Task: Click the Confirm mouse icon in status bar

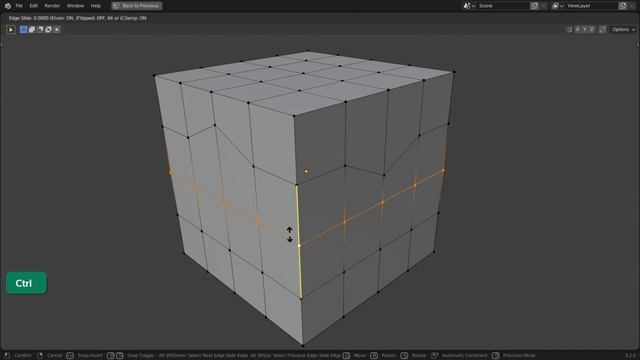Action: tap(7, 356)
